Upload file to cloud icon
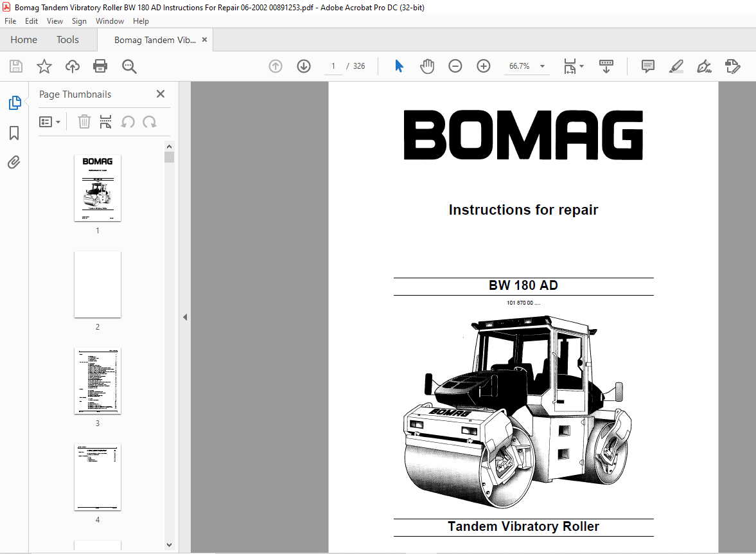756x554 pixels. (73, 66)
